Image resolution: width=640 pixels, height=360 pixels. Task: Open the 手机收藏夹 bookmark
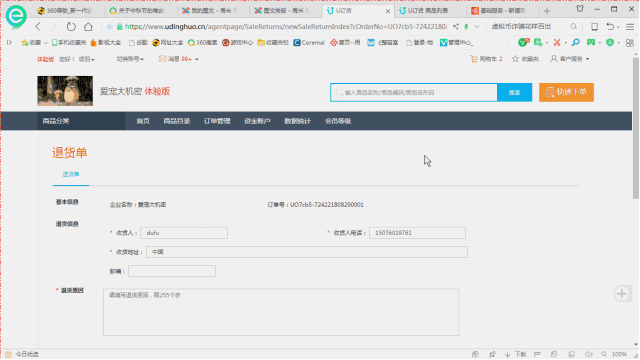tap(69, 42)
